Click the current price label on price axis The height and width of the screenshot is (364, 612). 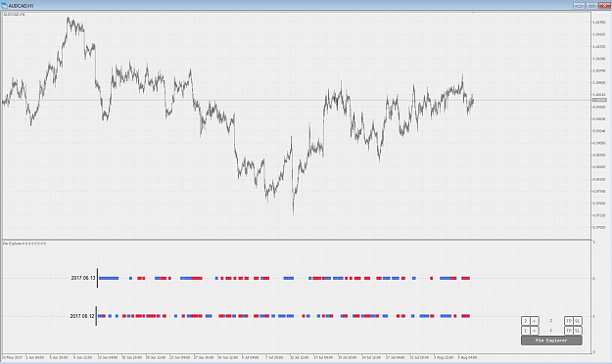point(600,100)
